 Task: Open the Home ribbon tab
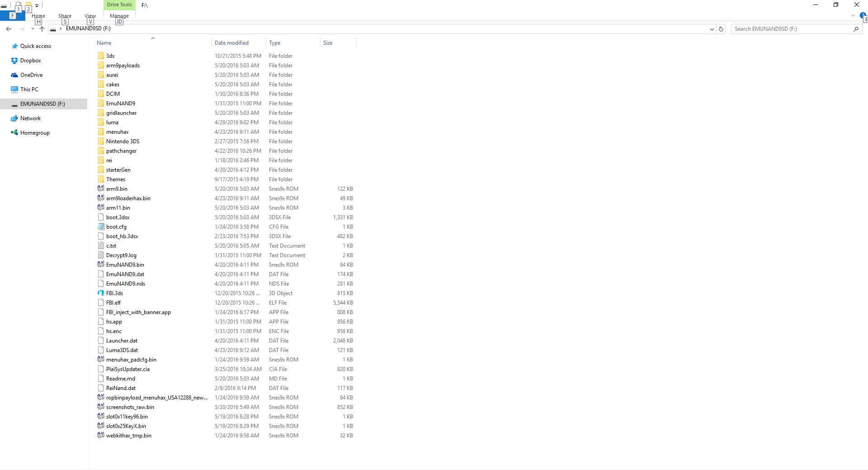38,16
